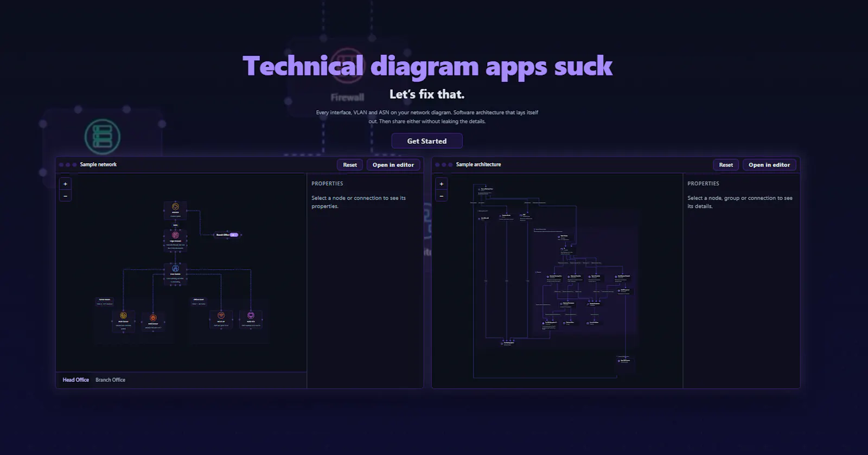Select the red-orange server node

pyautogui.click(x=153, y=321)
